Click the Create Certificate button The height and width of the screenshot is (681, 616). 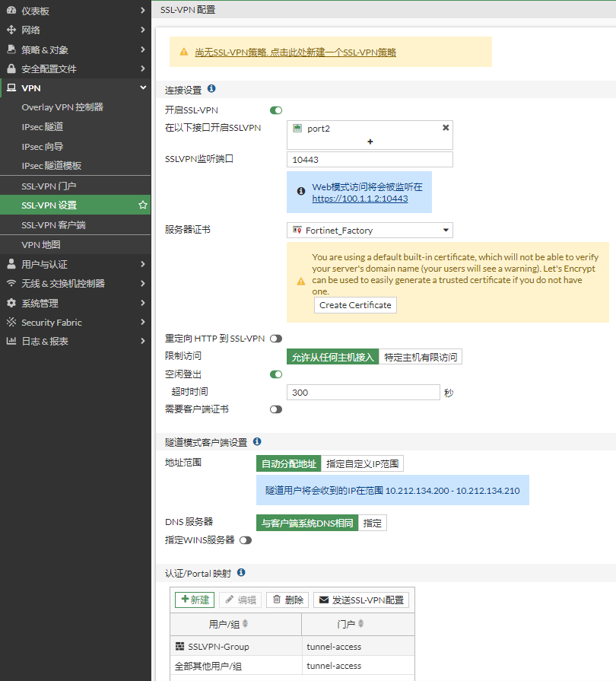(x=355, y=305)
